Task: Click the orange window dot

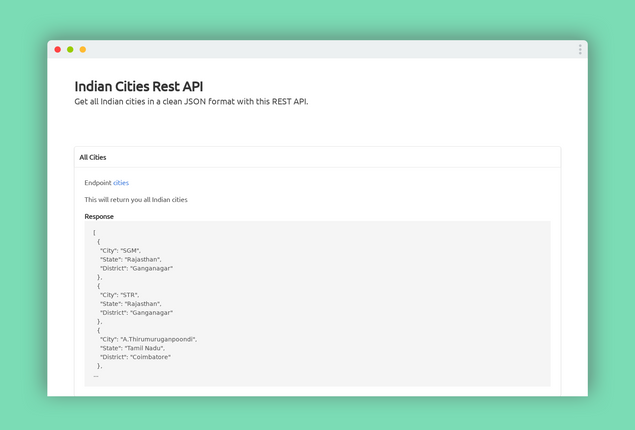Action: pos(83,49)
